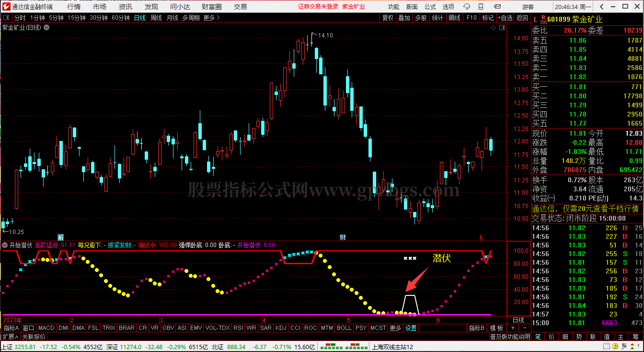Switch to 分时 chart view

[x=20, y=18]
